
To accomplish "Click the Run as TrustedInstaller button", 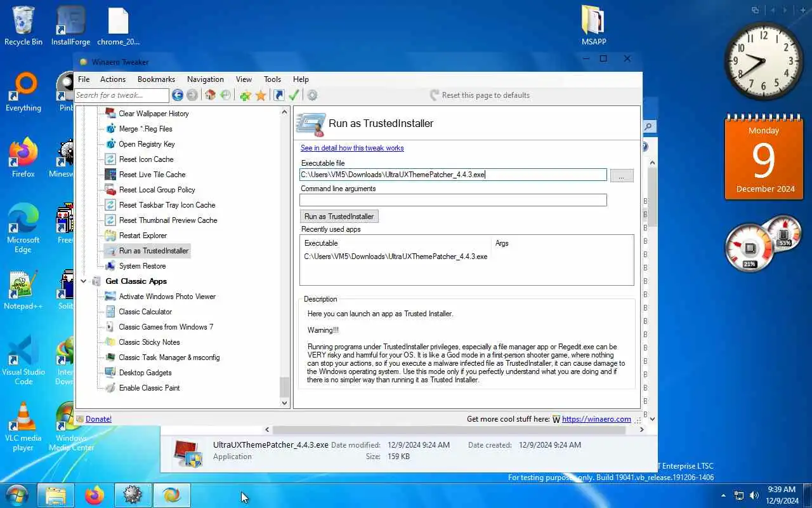I will (339, 217).
